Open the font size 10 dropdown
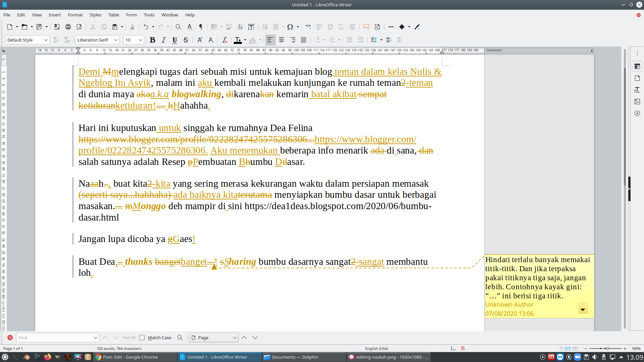This screenshot has height=362, width=644. (x=141, y=40)
